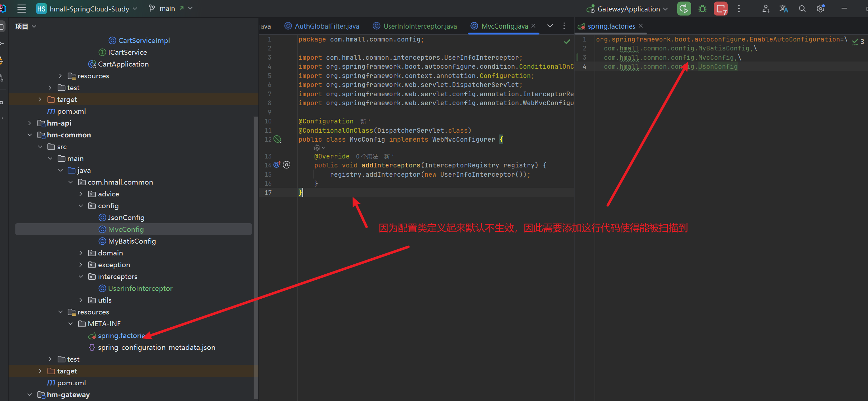Screen dimensions: 868x401
Task: Click the override gutter marker on line 14
Action: (277, 165)
